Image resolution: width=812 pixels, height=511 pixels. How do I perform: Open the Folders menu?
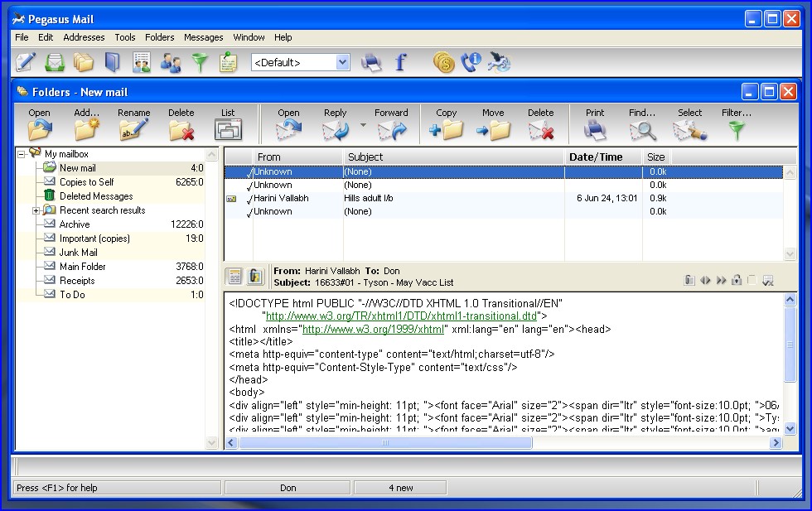159,37
